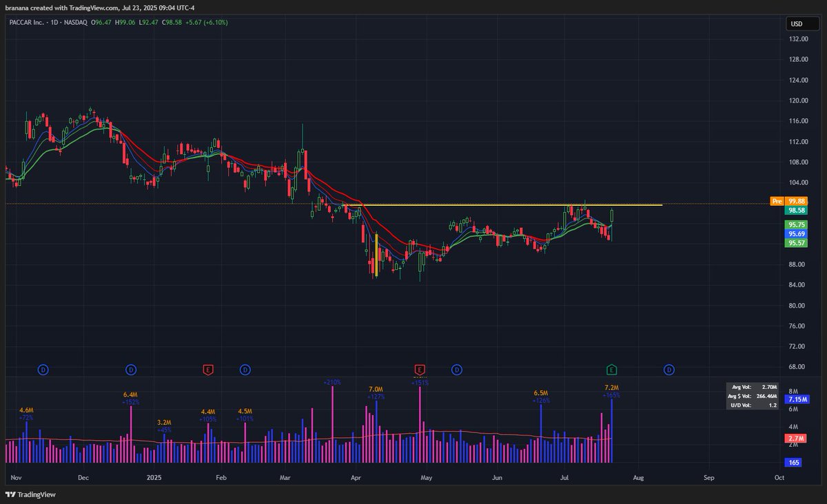Click the 7.15M volume axis label

click(x=796, y=399)
